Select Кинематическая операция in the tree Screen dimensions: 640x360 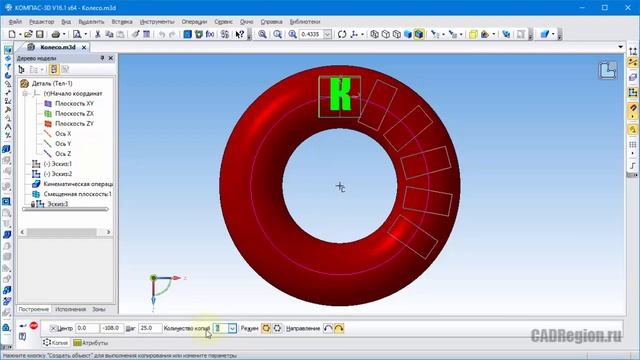(78, 184)
